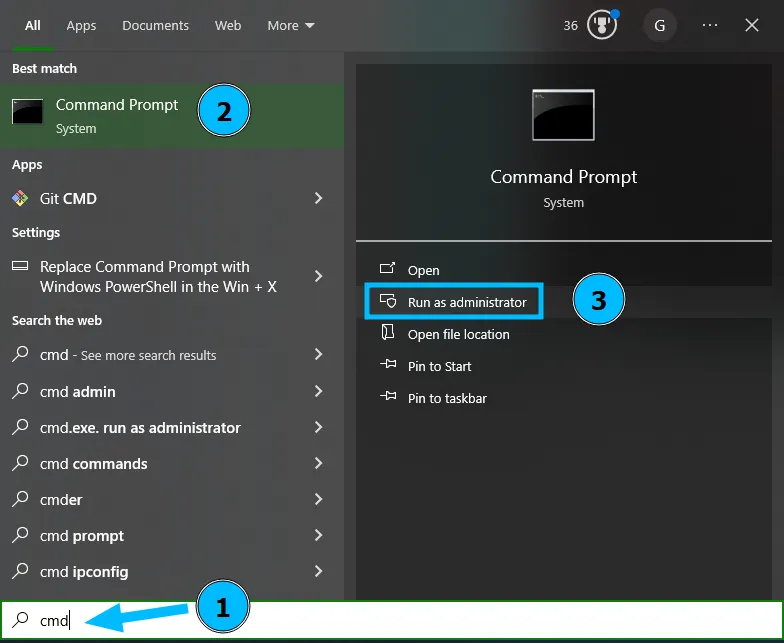Open the three-dot options menu

point(710,25)
